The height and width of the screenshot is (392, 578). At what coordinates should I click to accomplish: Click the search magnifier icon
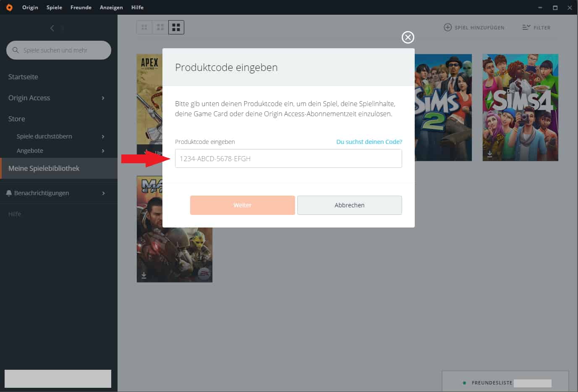pos(16,50)
